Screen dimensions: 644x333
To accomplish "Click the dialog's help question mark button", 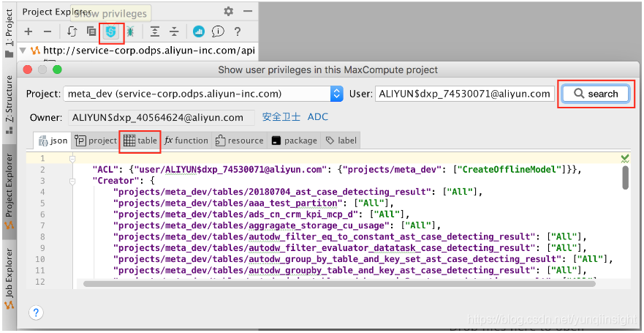I will [x=36, y=313].
